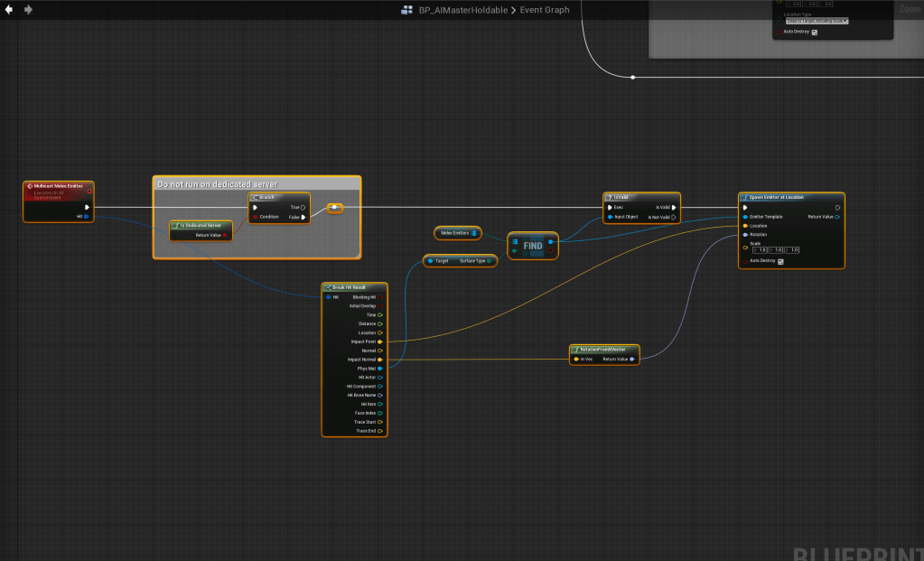Toggle Auto Destroy on Spawn Emitter at Location
This screenshot has width=924, height=561.
(780, 261)
